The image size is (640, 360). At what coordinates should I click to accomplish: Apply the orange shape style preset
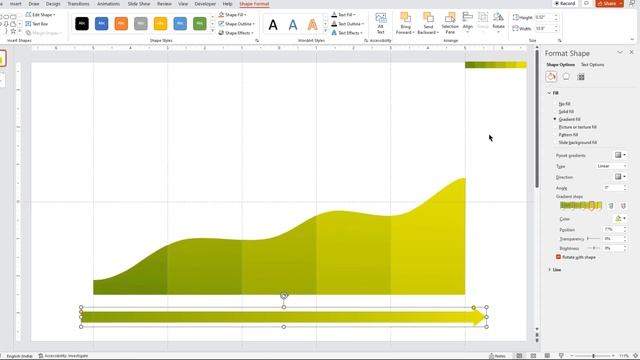(121, 24)
